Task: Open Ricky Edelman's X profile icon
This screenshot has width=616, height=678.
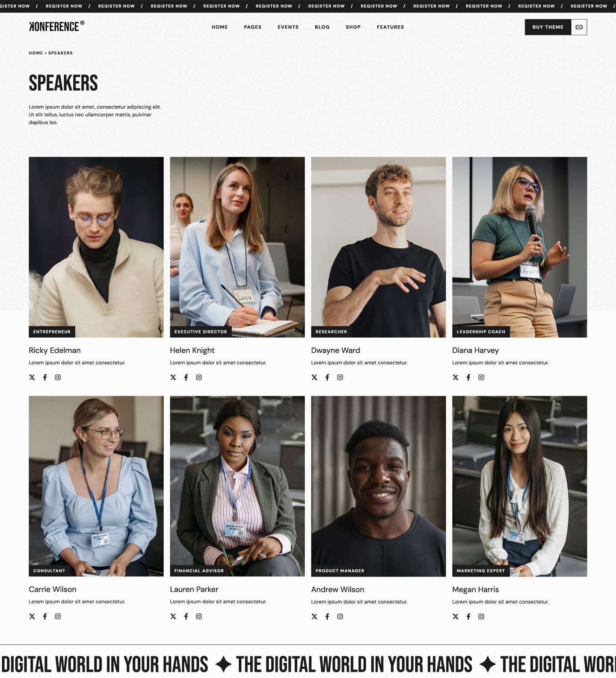Action: tap(32, 377)
